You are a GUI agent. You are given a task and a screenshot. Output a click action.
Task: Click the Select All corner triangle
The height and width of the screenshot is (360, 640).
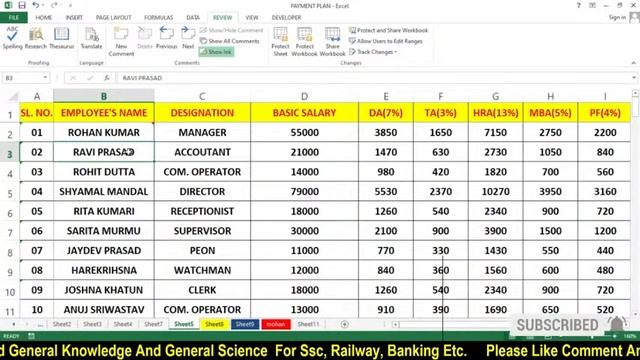(x=14, y=96)
